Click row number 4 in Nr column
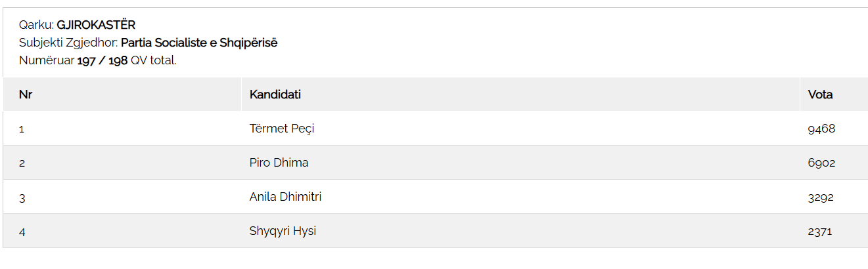 [x=22, y=232]
